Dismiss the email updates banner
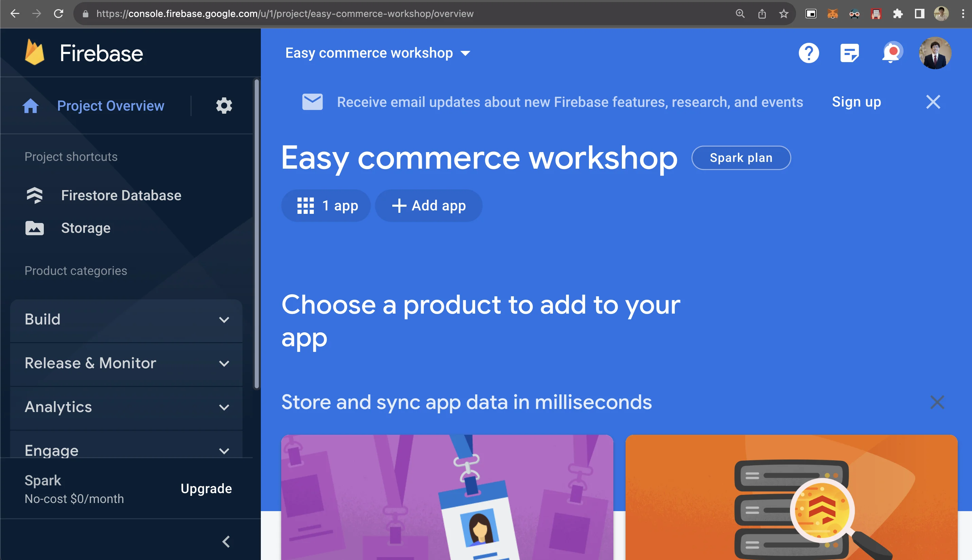 pos(933,102)
